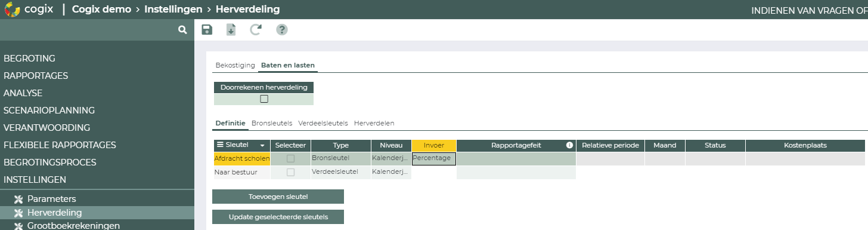
Task: Click the sidebar search field
Action: coord(88,29)
